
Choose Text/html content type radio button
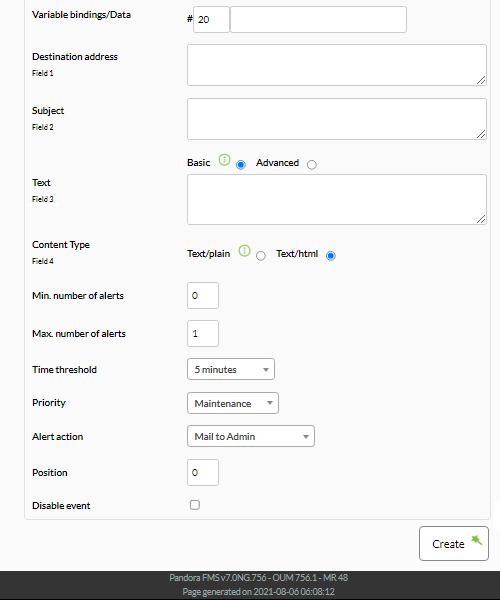(331, 256)
